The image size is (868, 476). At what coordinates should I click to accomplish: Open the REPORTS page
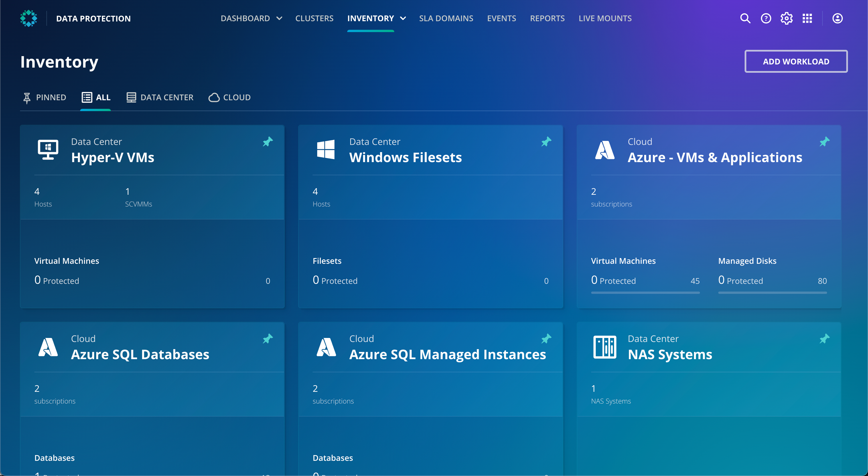547,19
